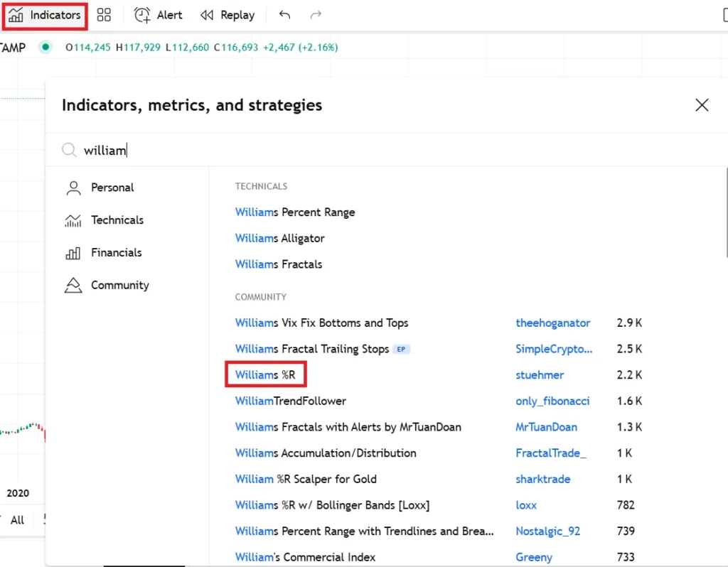Undo the last chart action
Screen dimensions: 728x567
(284, 16)
